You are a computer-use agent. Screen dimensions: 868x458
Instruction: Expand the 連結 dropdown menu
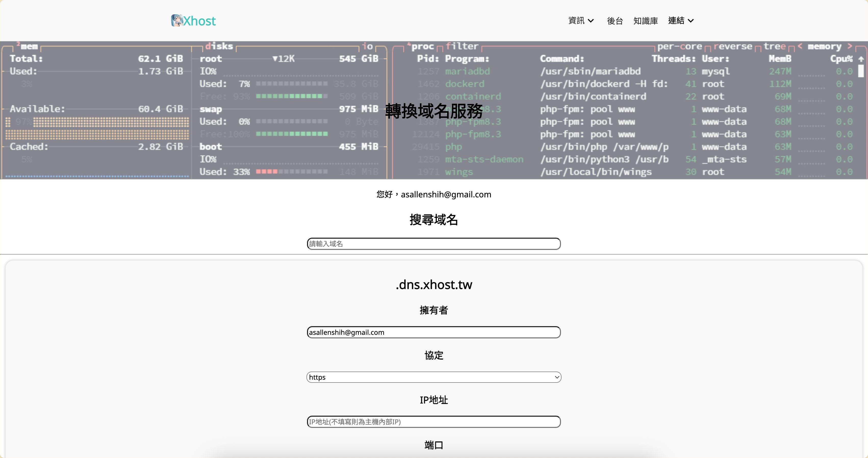coord(681,21)
